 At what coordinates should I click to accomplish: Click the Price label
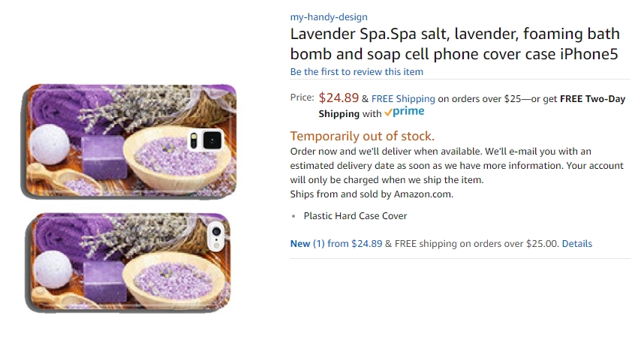[302, 98]
